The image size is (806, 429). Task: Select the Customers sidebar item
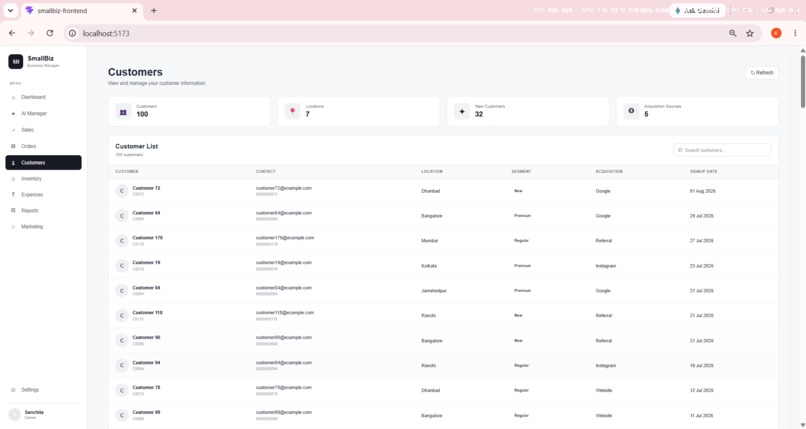(x=43, y=162)
